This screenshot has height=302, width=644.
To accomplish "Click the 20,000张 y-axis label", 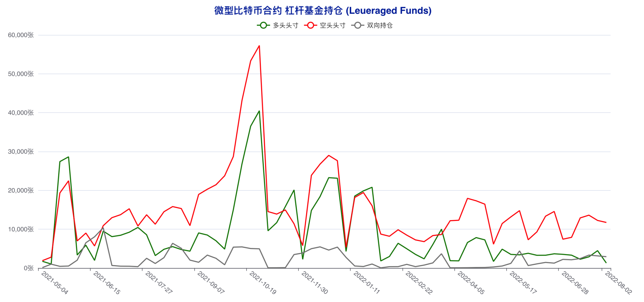I will [x=21, y=190].
